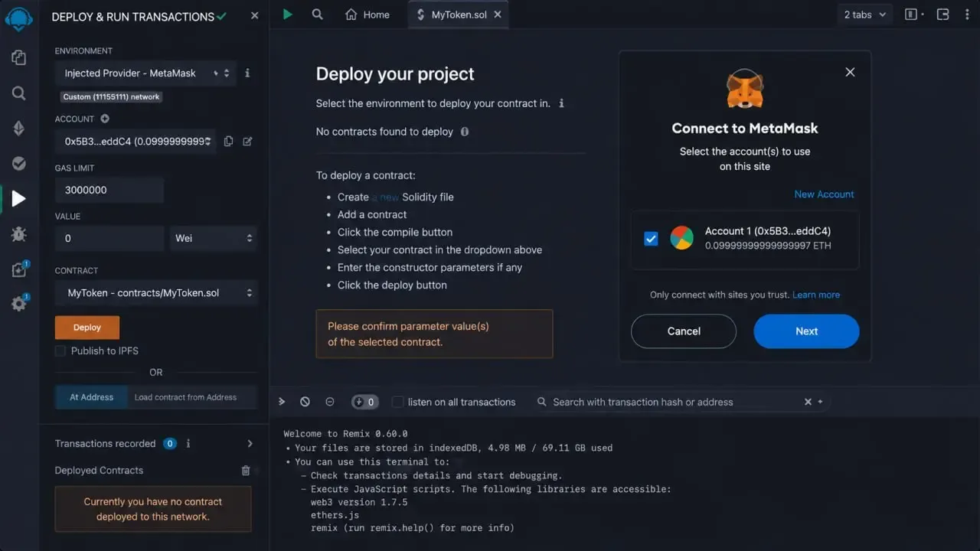Click the New Account link
This screenshot has height=551, width=980.
[x=824, y=194]
